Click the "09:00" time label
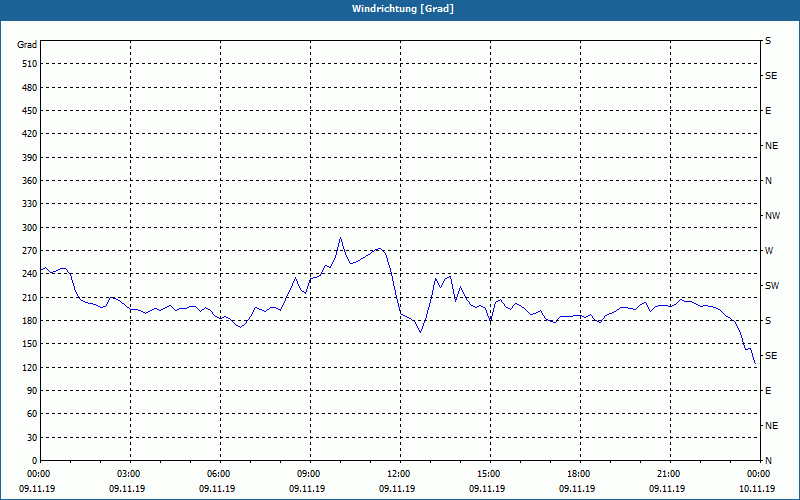 point(307,473)
